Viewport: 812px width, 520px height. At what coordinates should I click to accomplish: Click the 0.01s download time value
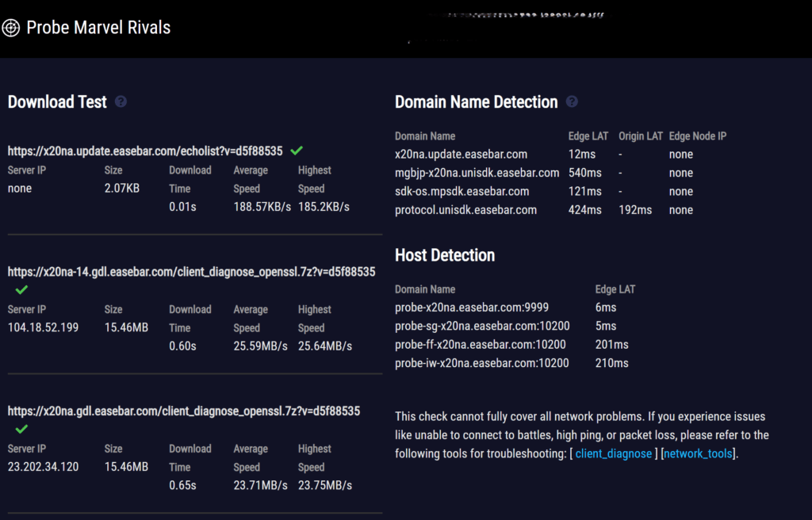tap(183, 207)
